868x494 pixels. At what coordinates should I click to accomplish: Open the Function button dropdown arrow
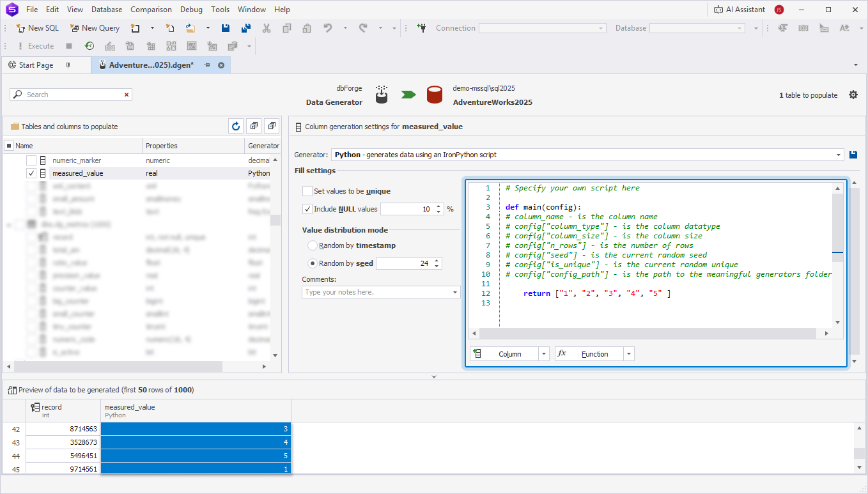tap(629, 354)
